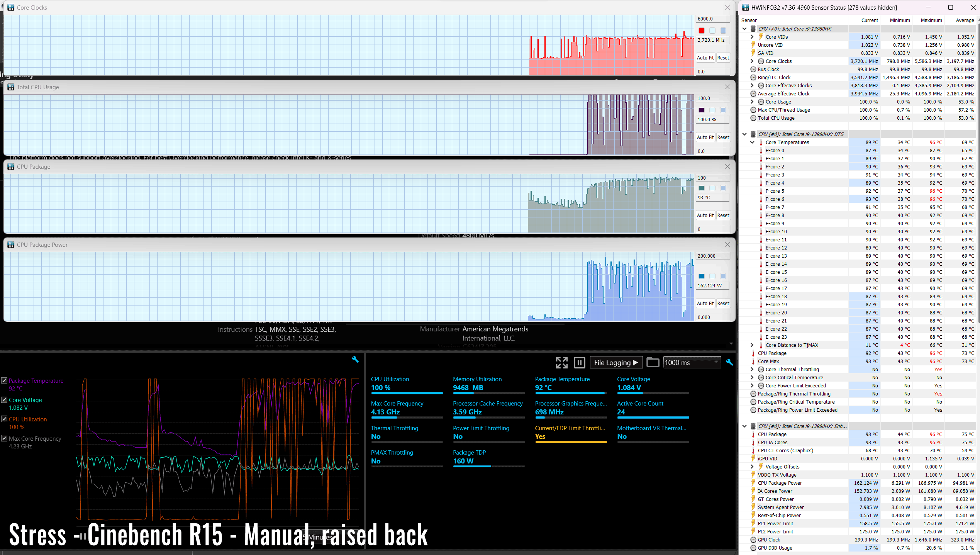Pause monitoring with the pause button
The image size is (980, 555).
tap(579, 363)
